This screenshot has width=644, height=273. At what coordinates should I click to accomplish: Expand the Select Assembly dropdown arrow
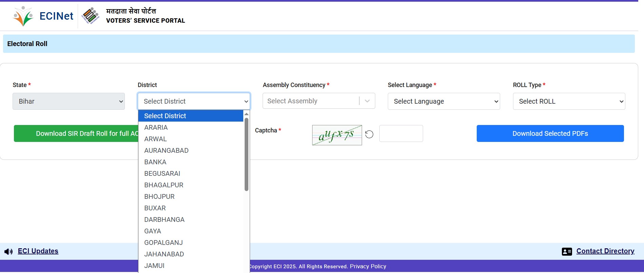[x=367, y=101]
